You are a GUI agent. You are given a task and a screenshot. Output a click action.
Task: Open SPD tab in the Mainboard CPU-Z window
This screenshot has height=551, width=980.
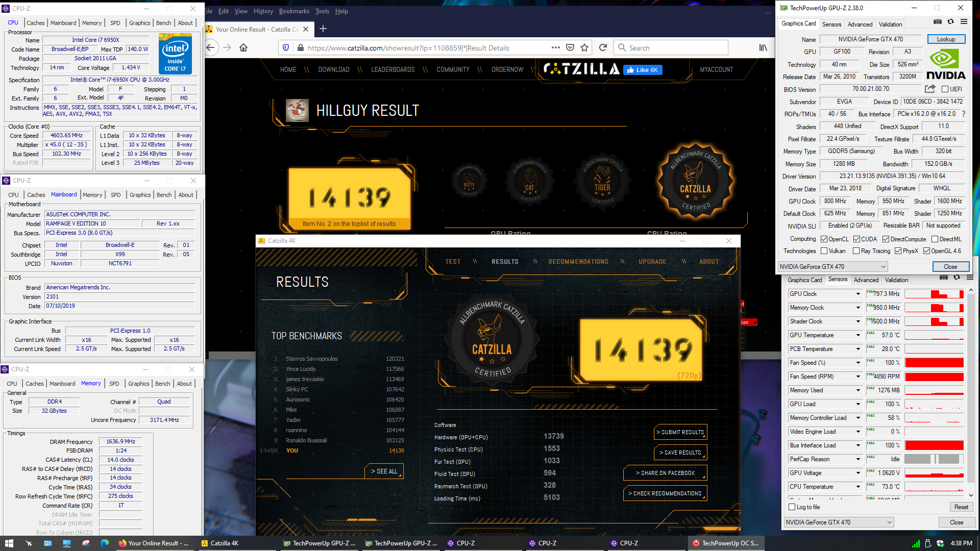(x=116, y=195)
